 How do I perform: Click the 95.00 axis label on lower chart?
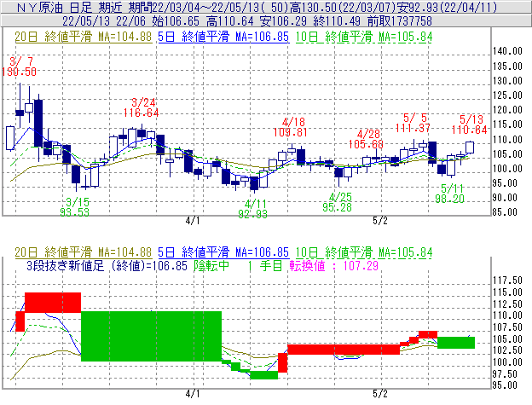pyautogui.click(x=505, y=385)
